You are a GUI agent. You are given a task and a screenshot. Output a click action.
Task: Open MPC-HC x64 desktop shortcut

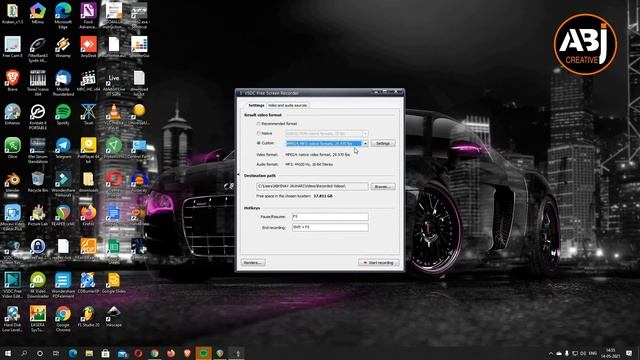click(88, 80)
